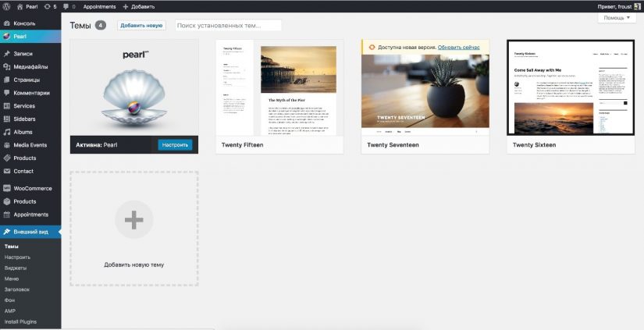Open Appointments in the top admin bar
644x330 pixels.
point(99,6)
